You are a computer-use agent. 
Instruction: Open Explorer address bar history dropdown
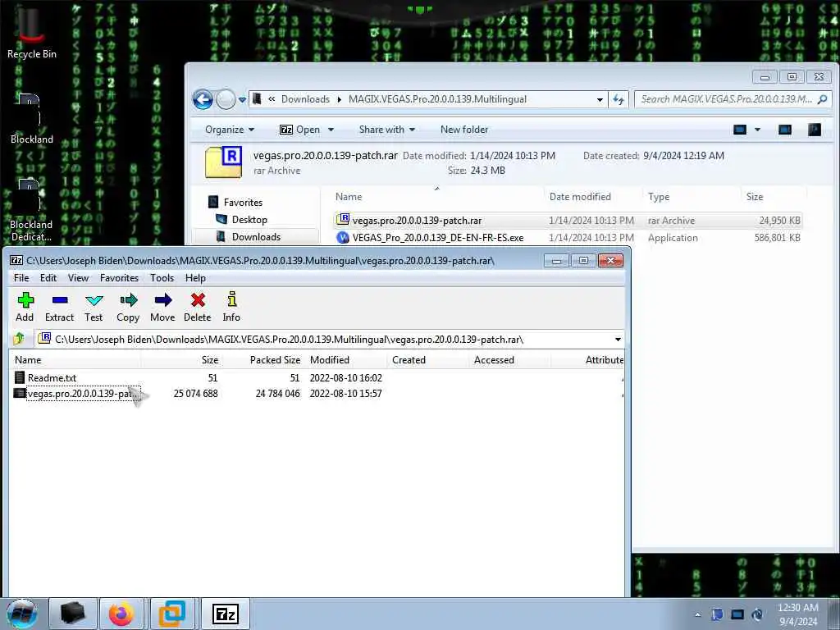[600, 99]
